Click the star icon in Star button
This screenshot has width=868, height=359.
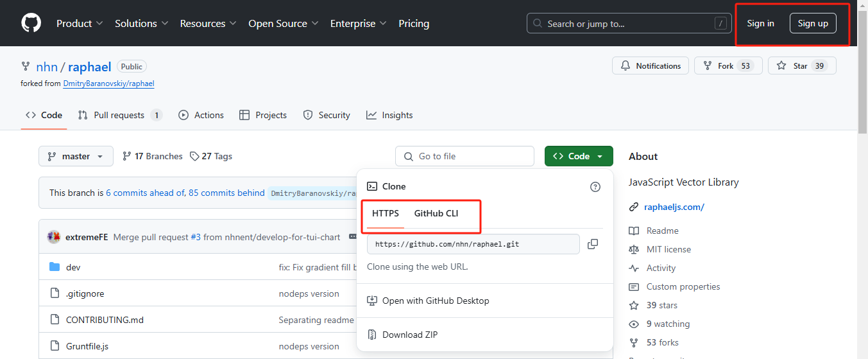(x=781, y=66)
